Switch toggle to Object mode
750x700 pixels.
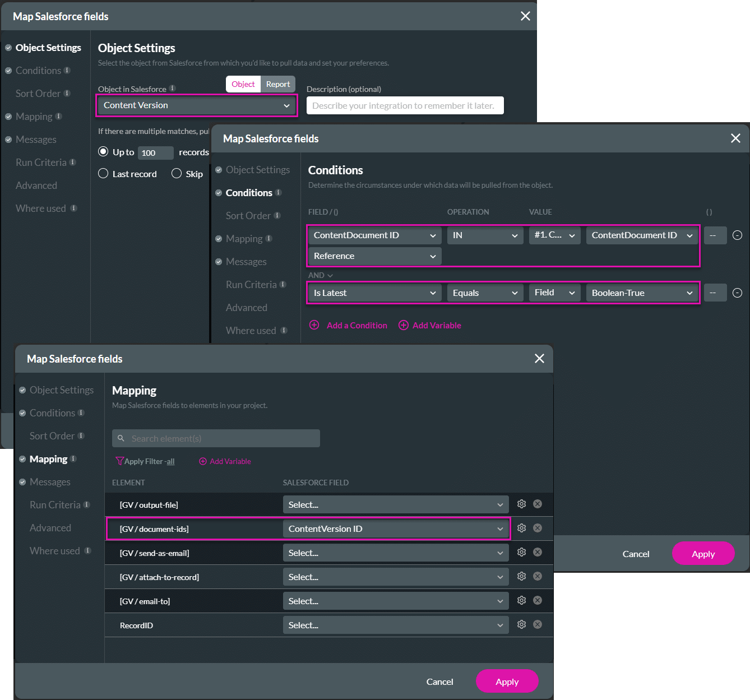pyautogui.click(x=243, y=84)
